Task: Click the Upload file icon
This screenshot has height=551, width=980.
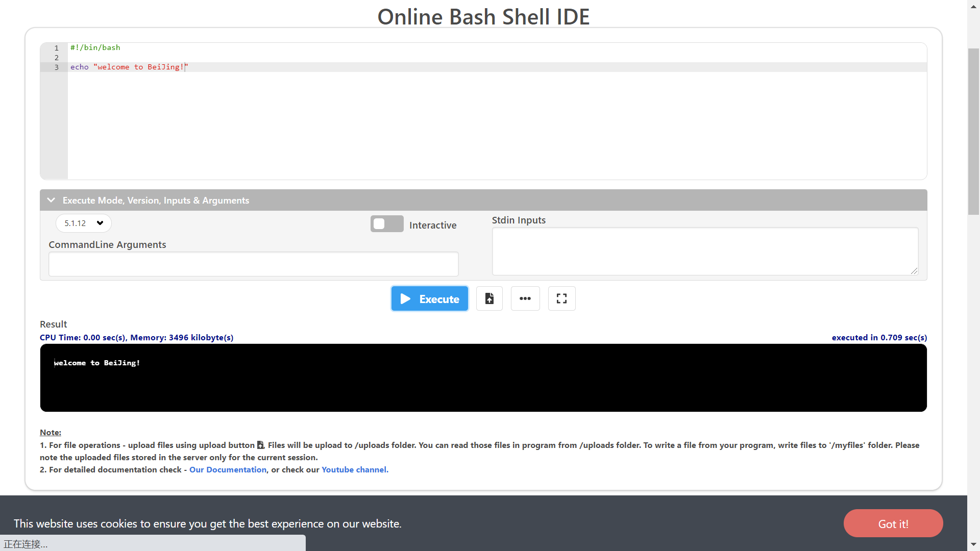Action: [489, 298]
